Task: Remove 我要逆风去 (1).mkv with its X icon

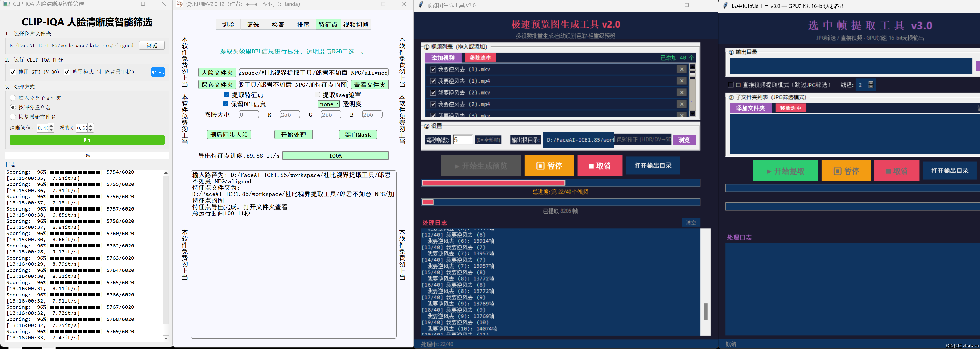Action: click(681, 69)
